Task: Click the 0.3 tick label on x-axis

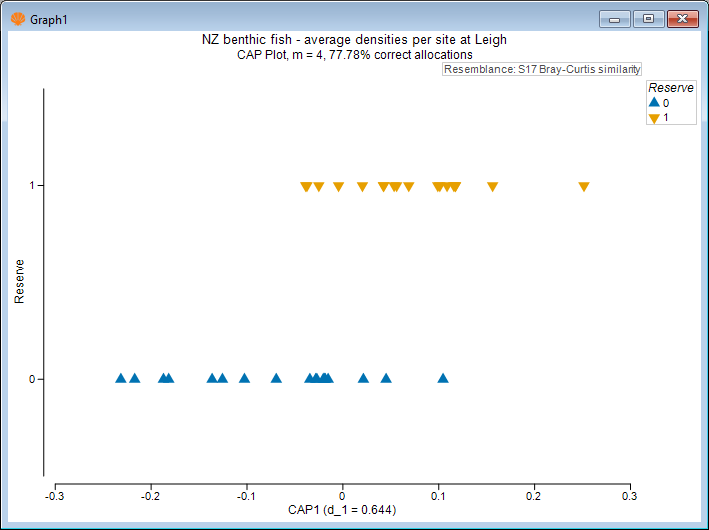Action: (x=629, y=495)
